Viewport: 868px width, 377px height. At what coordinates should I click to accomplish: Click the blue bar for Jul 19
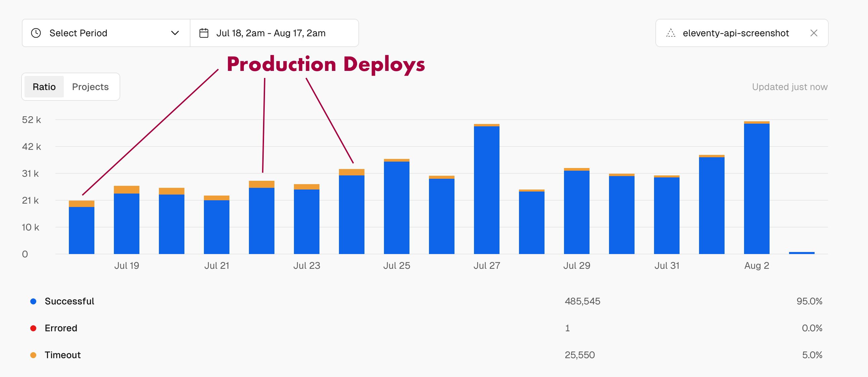click(x=126, y=224)
